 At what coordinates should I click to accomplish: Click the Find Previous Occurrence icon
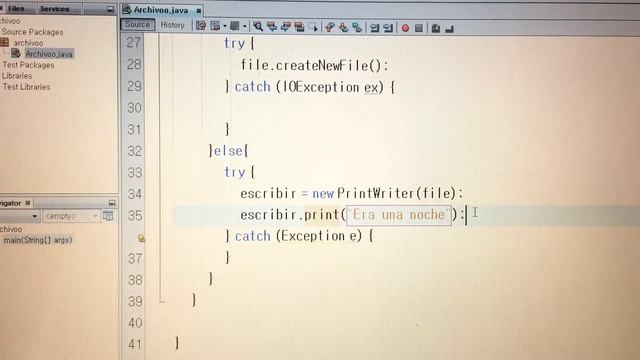pyautogui.click(x=271, y=27)
